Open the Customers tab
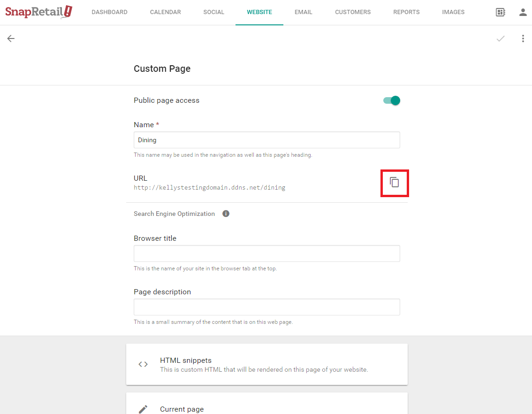The image size is (532, 414). (353, 12)
